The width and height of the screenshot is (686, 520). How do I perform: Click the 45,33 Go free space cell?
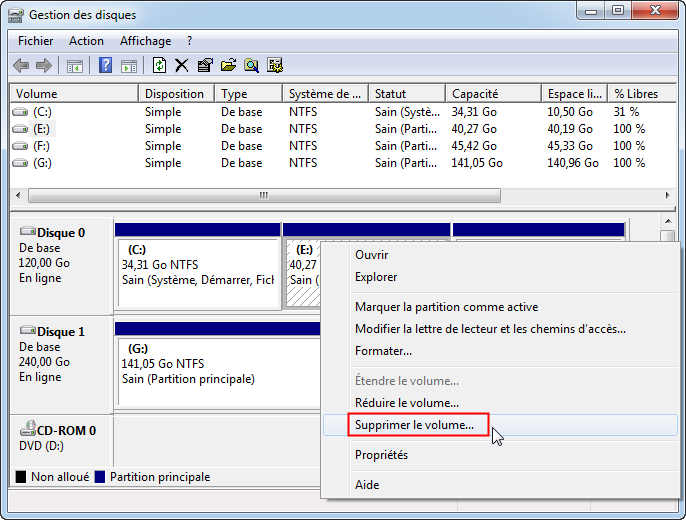pos(570,146)
